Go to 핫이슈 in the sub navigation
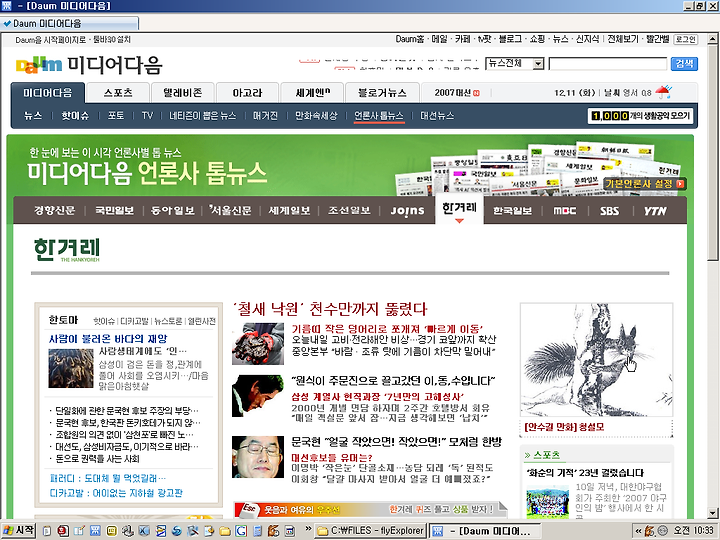720x540 pixels. tap(75, 116)
